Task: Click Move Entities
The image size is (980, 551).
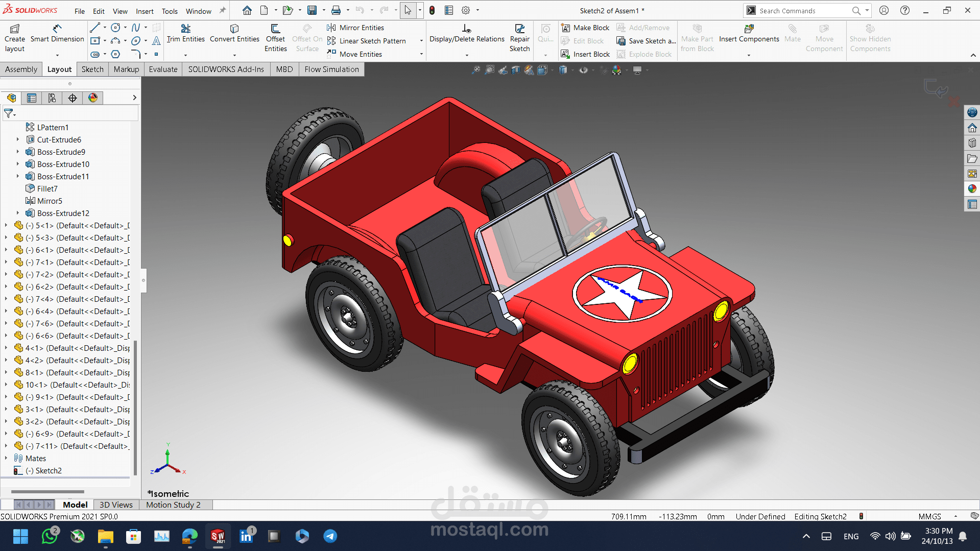Action: pos(354,54)
